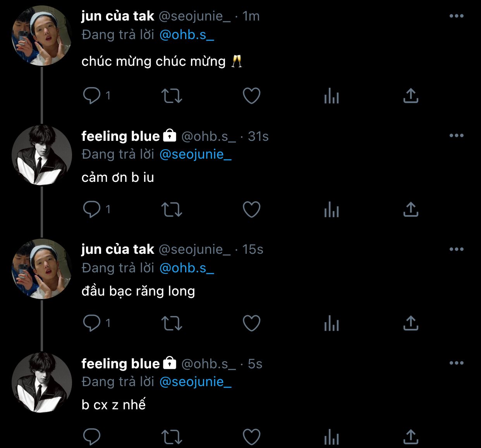Screen dimensions: 481x448
Task: Share the "cảm ơn b iu" tweet
Action: (x=411, y=209)
